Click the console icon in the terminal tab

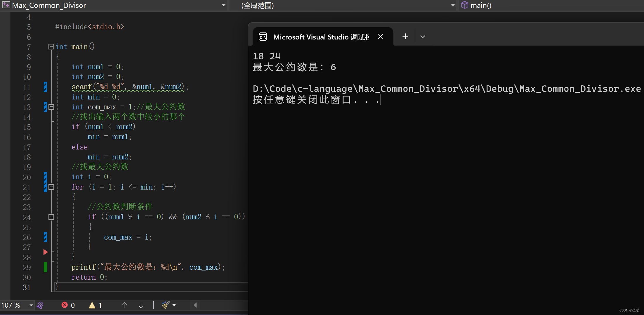coord(263,37)
